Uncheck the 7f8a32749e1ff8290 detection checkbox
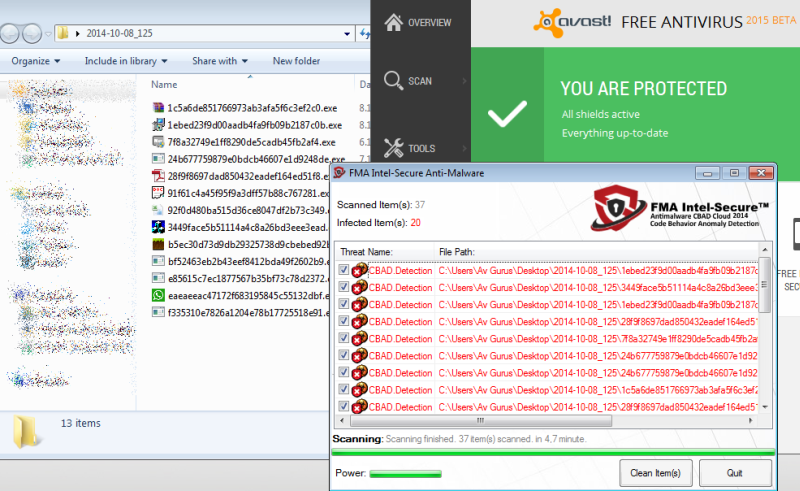This screenshot has height=491, width=800. click(343, 338)
